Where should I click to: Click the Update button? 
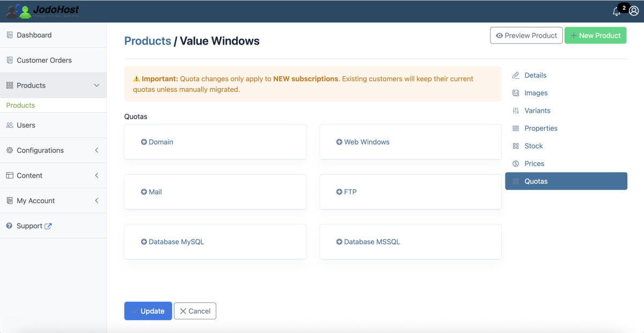[148, 311]
